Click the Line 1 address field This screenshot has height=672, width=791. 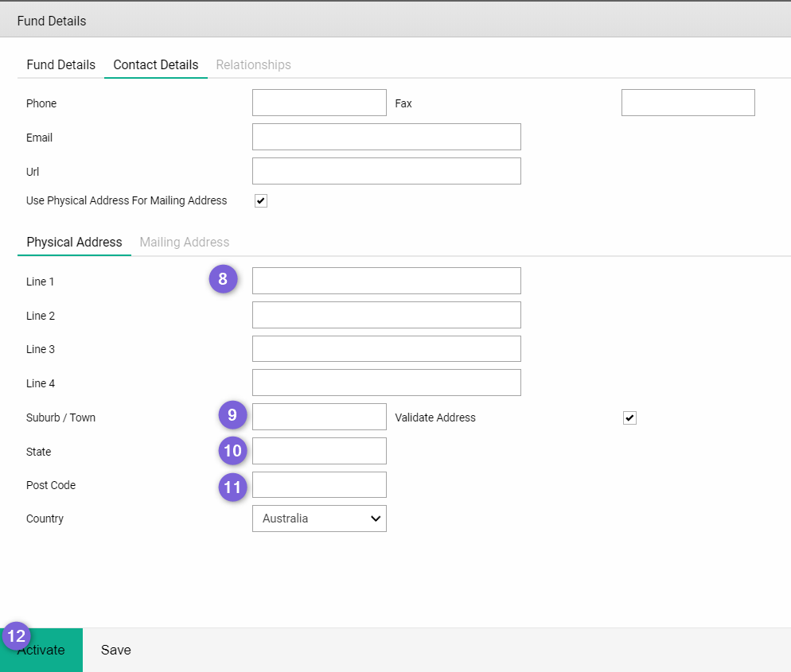pyautogui.click(x=387, y=281)
